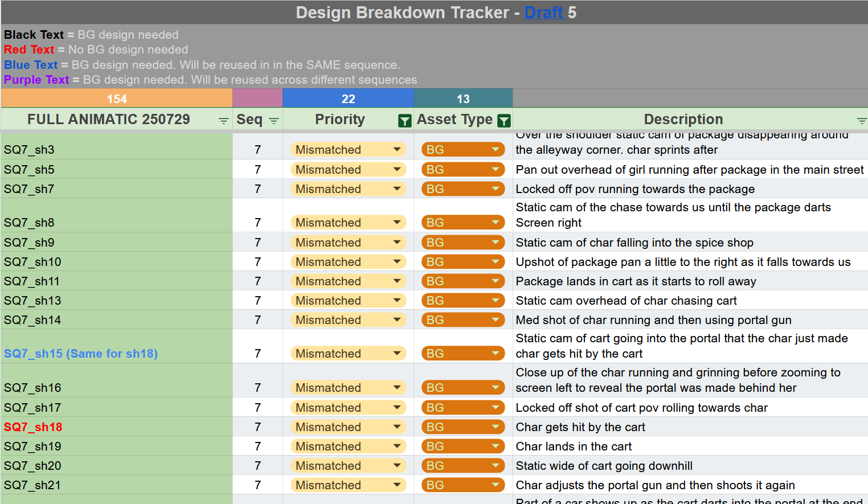Click the teal 13 count cell
Image resolution: width=868 pixels, height=504 pixels.
[x=463, y=99]
